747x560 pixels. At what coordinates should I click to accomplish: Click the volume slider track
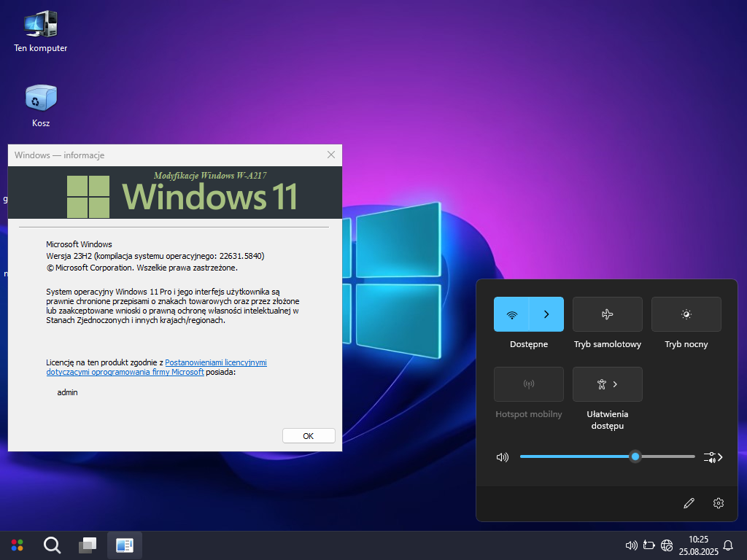576,456
